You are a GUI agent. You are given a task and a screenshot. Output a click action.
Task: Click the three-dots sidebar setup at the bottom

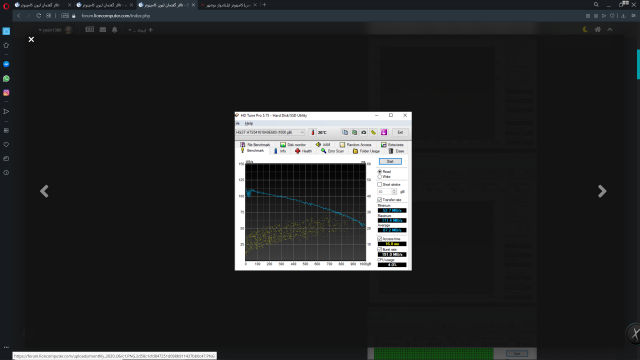[6, 347]
